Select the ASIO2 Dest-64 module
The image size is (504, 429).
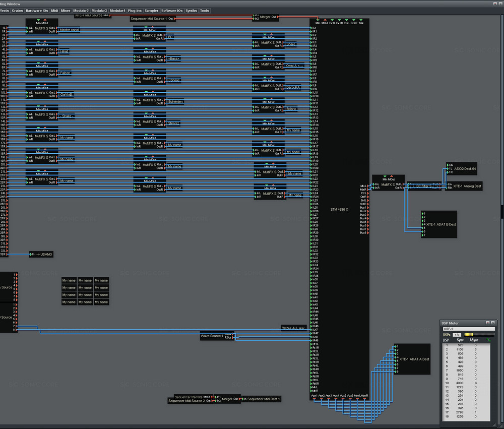(465, 168)
